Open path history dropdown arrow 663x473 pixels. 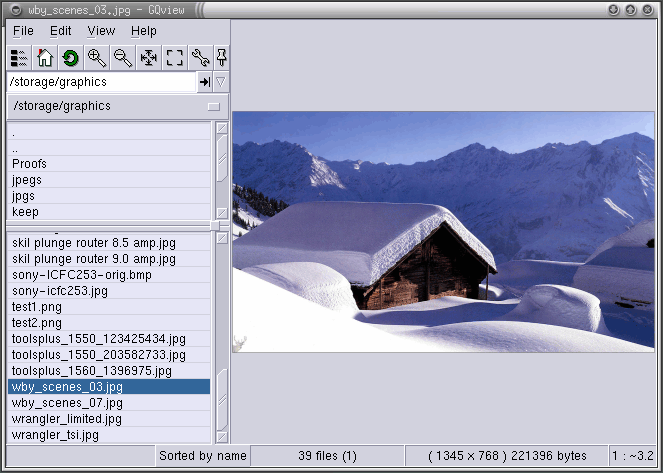pyautogui.click(x=221, y=82)
